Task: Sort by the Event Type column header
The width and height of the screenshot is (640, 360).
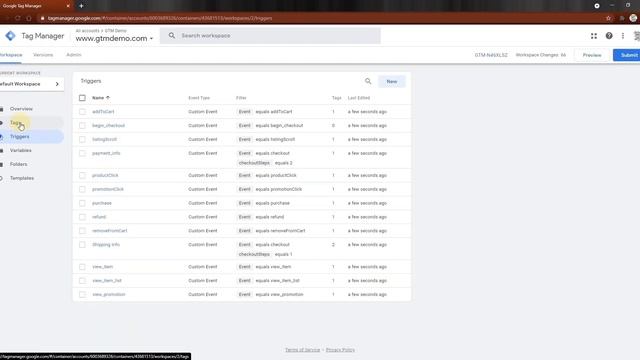Action: [x=199, y=98]
